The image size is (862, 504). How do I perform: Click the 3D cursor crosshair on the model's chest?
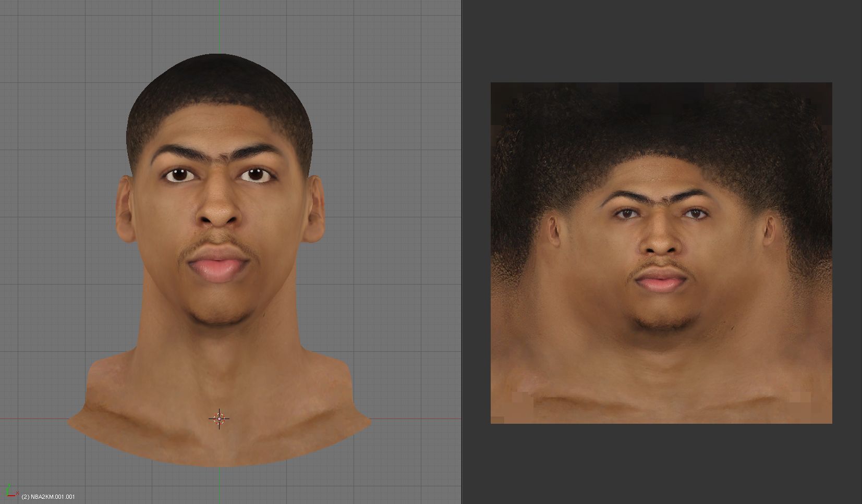click(219, 419)
